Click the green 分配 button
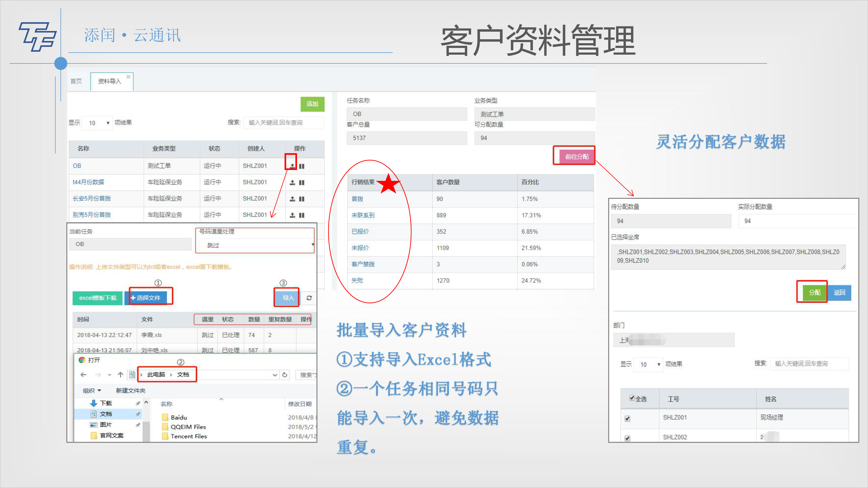 point(814,292)
